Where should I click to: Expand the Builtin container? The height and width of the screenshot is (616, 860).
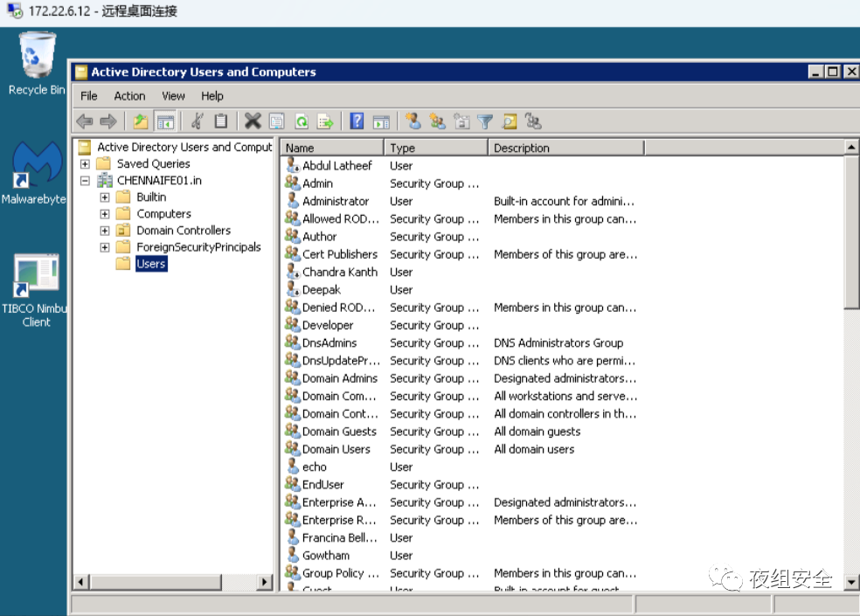pos(105,197)
